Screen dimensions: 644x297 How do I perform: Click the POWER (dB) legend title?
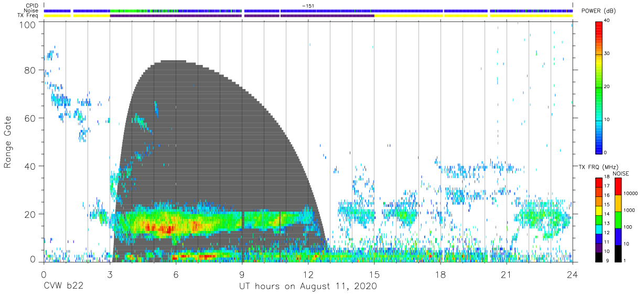597,12
